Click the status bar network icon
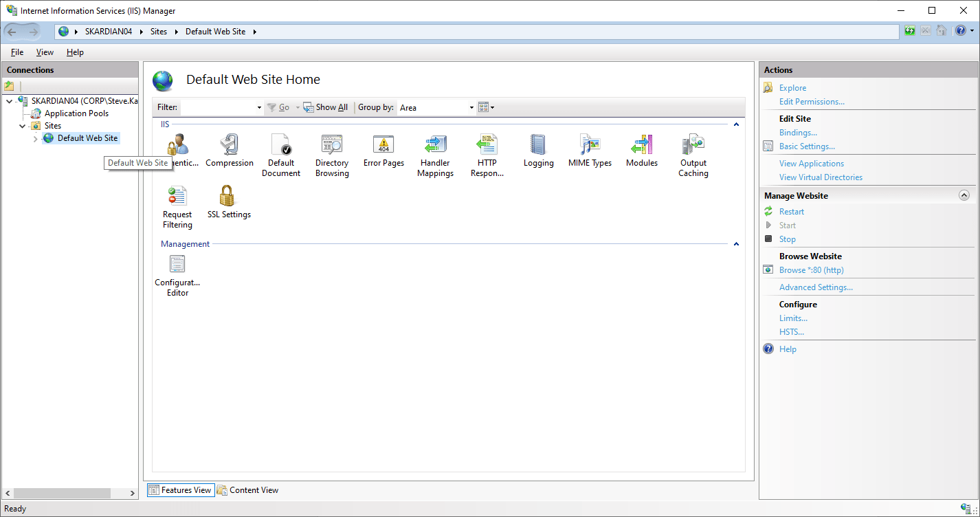Viewport: 980px width, 517px height. 965,509
